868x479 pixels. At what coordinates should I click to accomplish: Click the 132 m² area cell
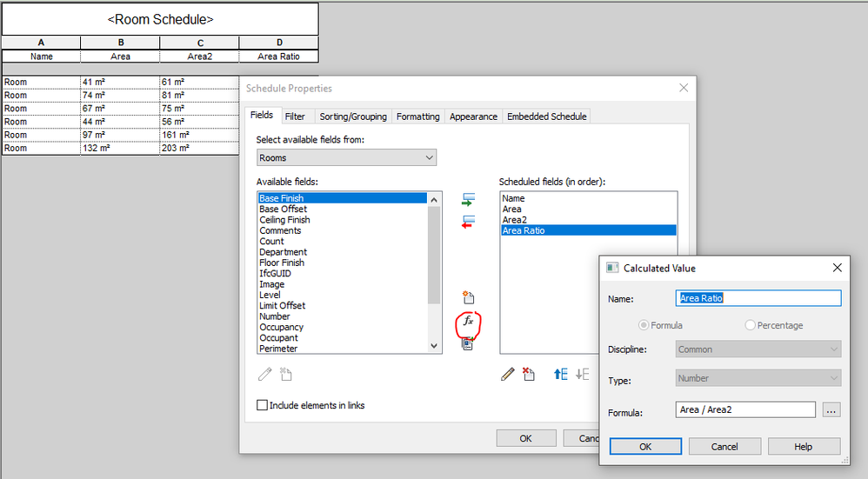[x=120, y=149]
